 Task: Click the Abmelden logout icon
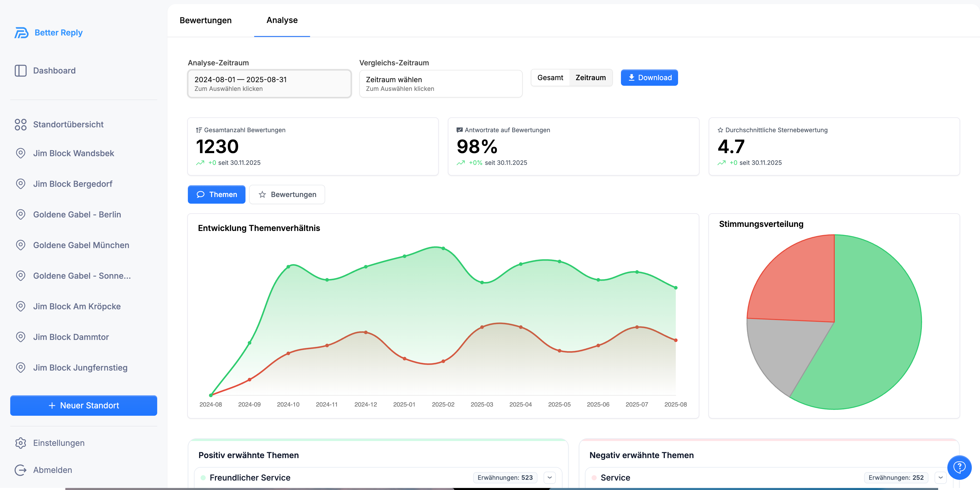click(x=20, y=470)
